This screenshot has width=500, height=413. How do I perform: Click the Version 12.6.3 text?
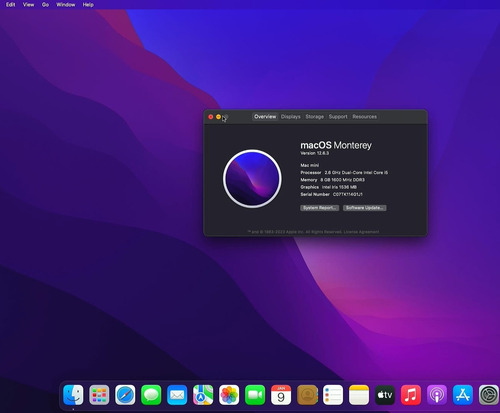click(315, 153)
